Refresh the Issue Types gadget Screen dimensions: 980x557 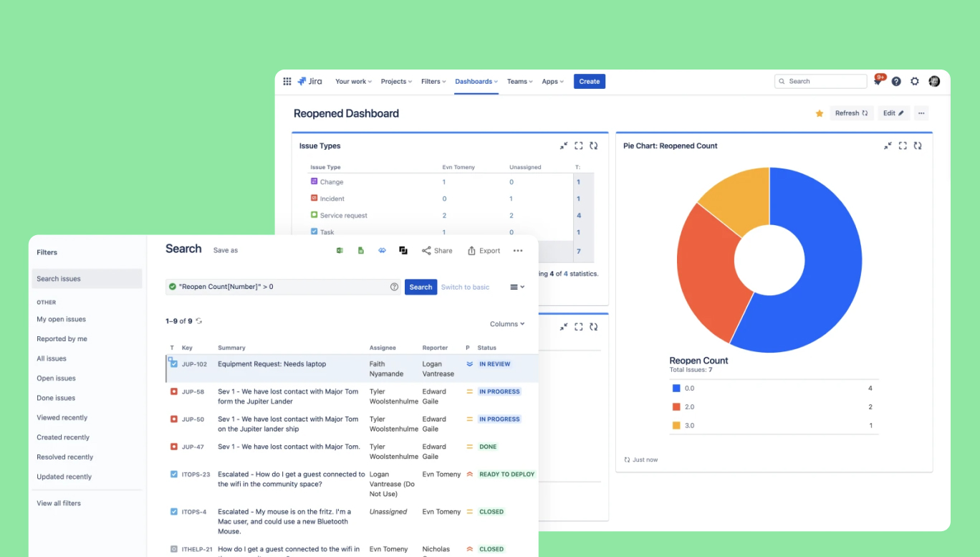(593, 146)
